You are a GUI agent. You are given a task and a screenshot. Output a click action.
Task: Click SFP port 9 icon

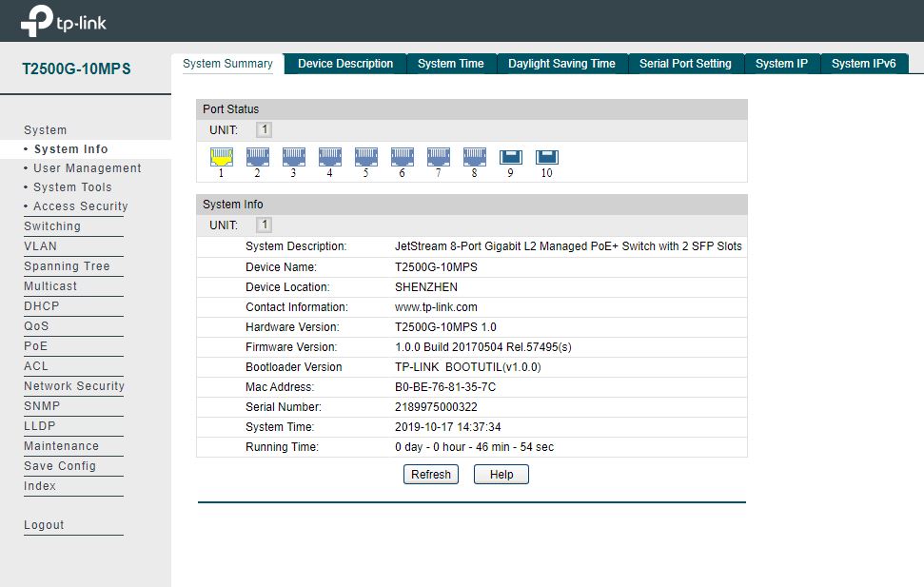[x=511, y=157]
